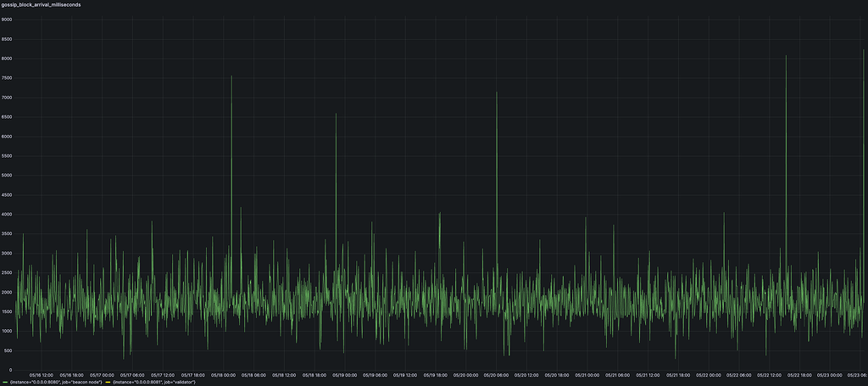The image size is (868, 386).
Task: Click the 05/19 12:00 time axis label
Action: (405, 374)
